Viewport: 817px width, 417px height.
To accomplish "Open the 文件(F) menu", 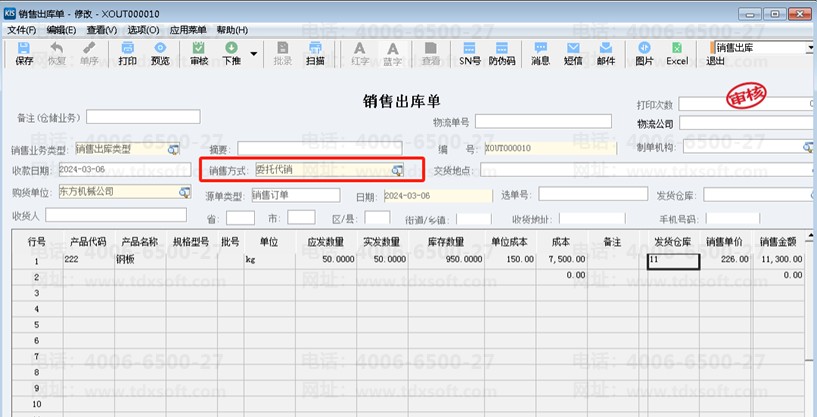I will click(22, 30).
